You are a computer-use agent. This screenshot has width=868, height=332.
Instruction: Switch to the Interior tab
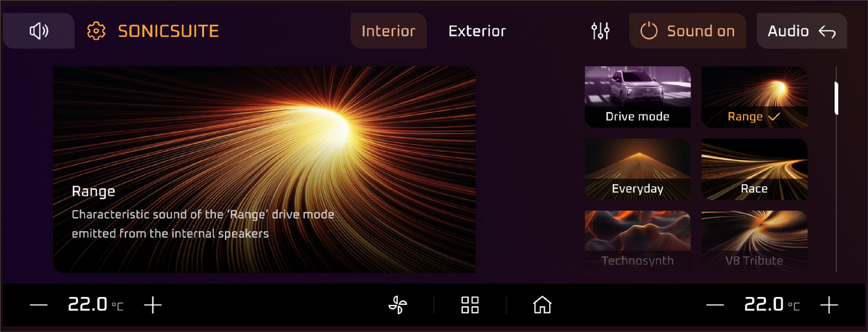(389, 31)
